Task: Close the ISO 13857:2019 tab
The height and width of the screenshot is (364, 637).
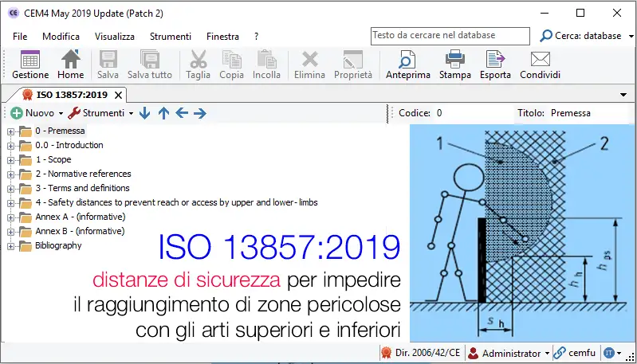Action: 118,95
